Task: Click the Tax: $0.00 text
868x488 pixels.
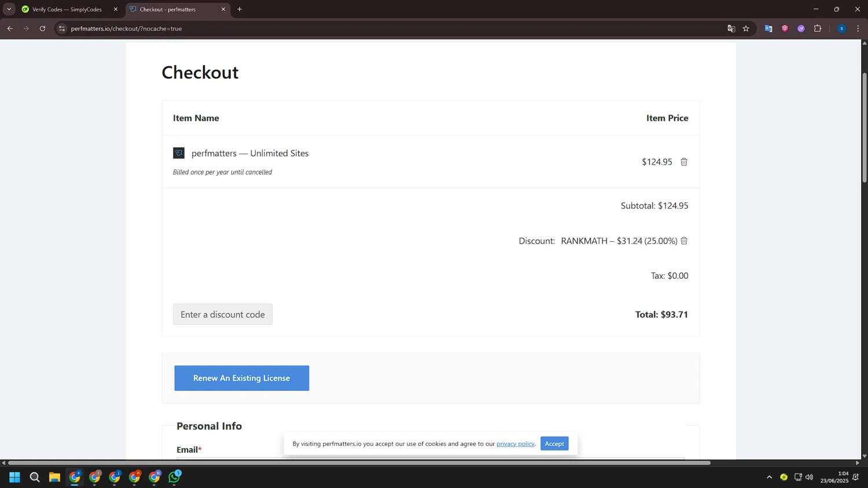Action: click(670, 276)
